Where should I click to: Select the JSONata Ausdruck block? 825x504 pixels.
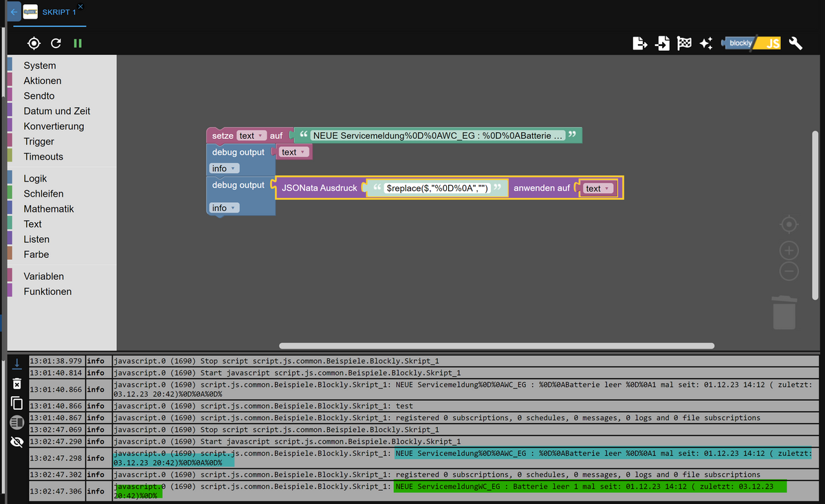coord(320,188)
